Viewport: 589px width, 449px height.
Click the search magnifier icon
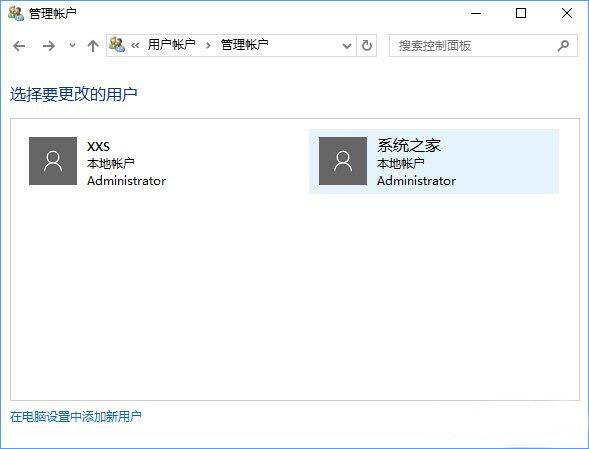pyautogui.click(x=563, y=46)
